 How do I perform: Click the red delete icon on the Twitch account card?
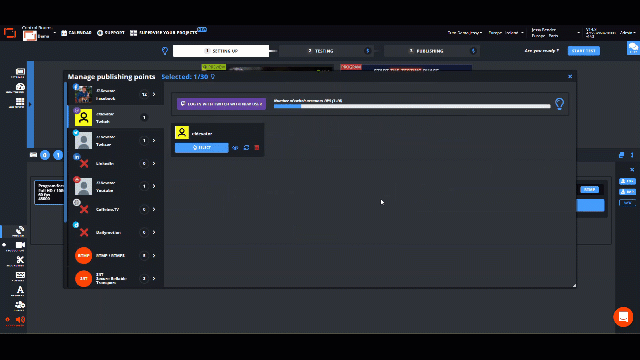(257, 147)
